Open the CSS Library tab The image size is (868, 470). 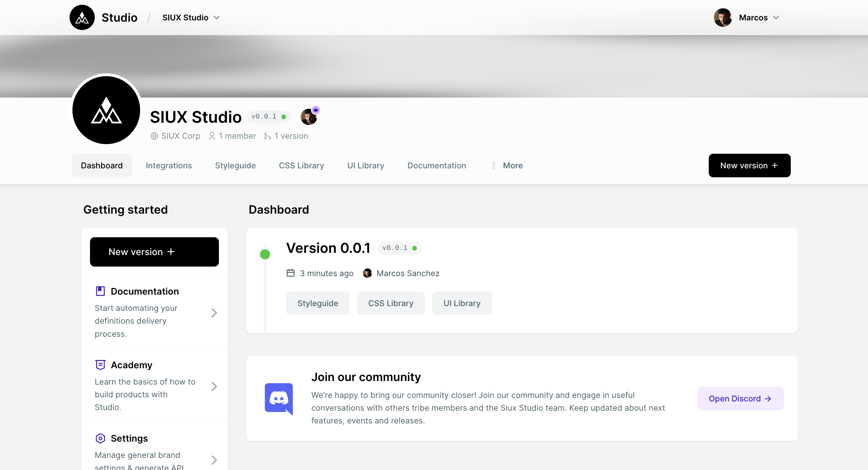pyautogui.click(x=301, y=165)
